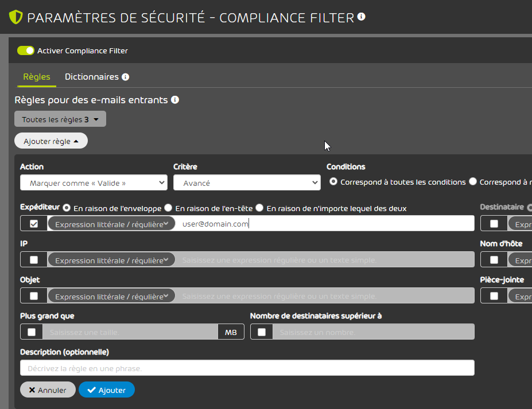Screen dimensions: 532x409
Task: Collapse the 'Ajouter règle' panel
Action: [x=51, y=141]
